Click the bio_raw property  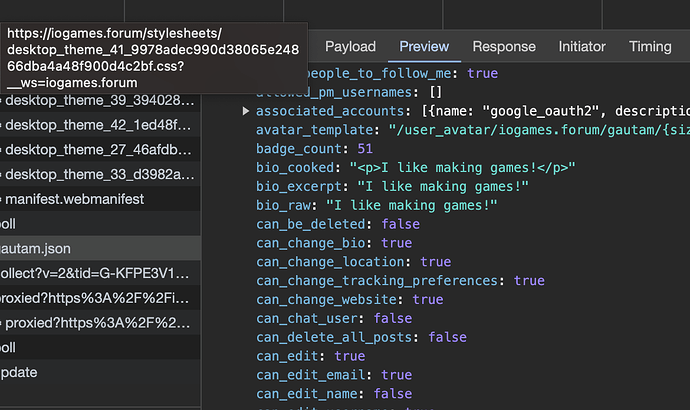coord(377,205)
